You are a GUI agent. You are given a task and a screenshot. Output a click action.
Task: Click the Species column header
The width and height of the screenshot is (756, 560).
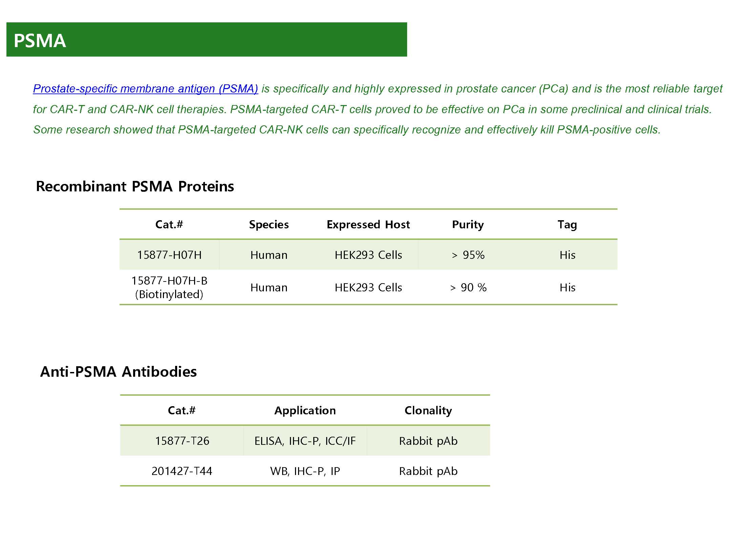pos(269,224)
